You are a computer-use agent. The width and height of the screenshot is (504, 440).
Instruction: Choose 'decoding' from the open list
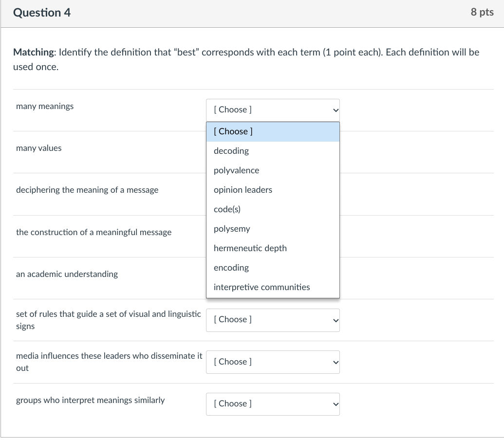point(231,151)
